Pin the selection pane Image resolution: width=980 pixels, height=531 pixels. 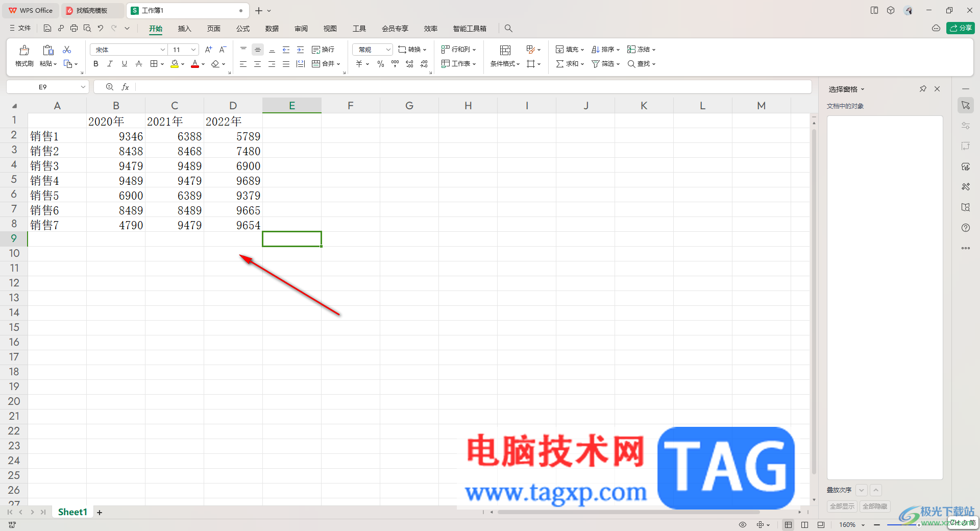(x=923, y=89)
